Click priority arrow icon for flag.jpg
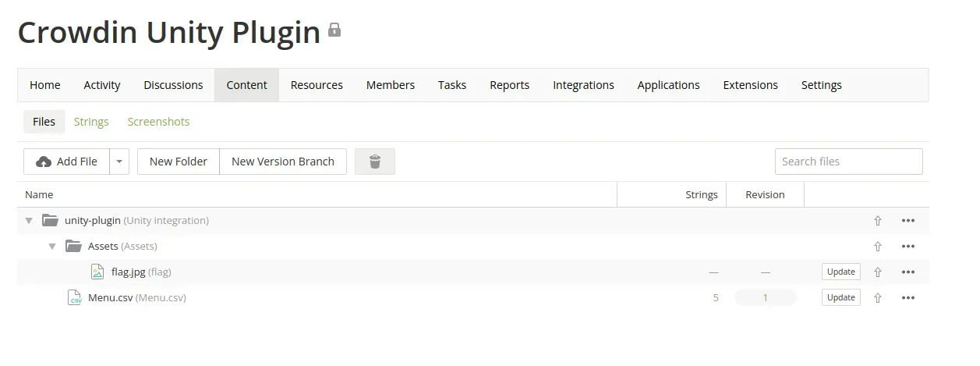980x366 pixels. pyautogui.click(x=878, y=272)
